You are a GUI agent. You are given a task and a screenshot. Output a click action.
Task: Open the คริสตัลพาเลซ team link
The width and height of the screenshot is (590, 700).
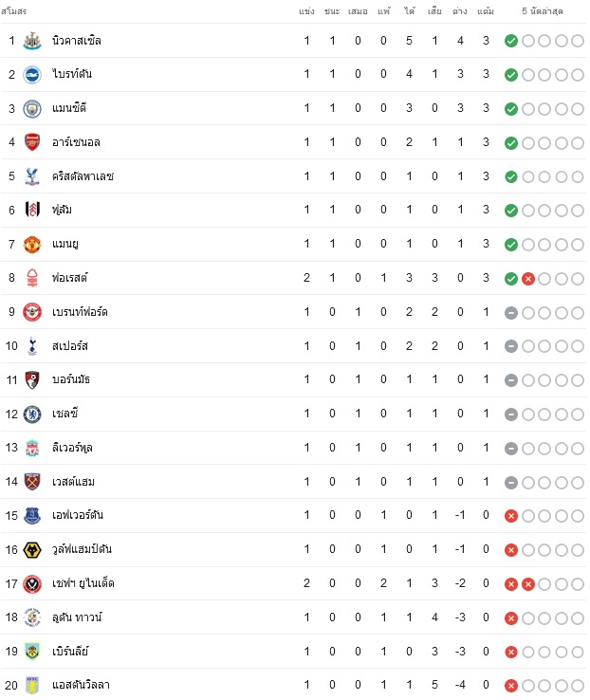coord(83,176)
